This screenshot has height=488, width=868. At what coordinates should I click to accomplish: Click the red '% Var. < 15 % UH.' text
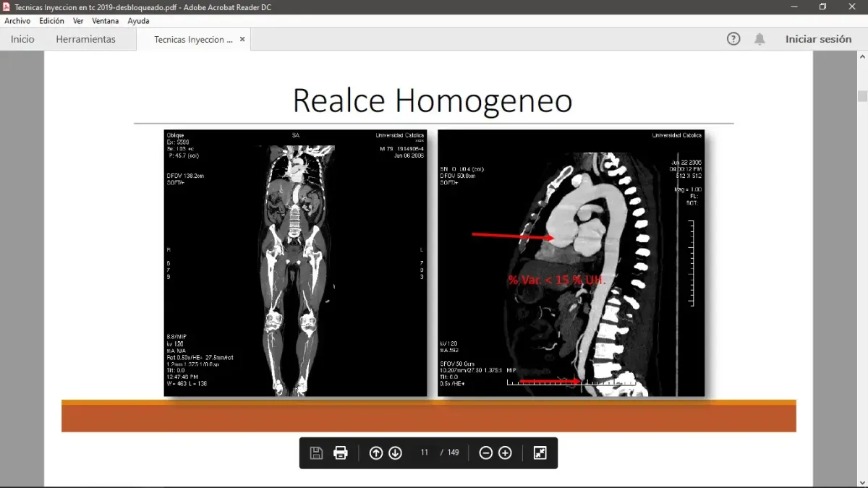[556, 279]
